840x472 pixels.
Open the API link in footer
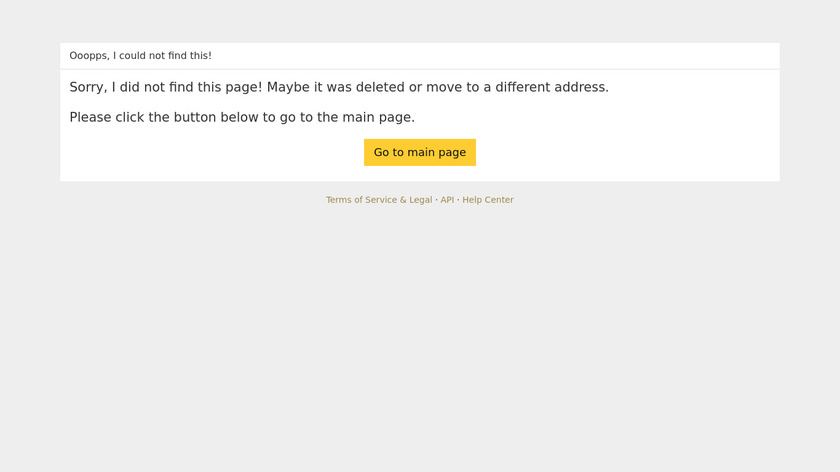tap(447, 200)
